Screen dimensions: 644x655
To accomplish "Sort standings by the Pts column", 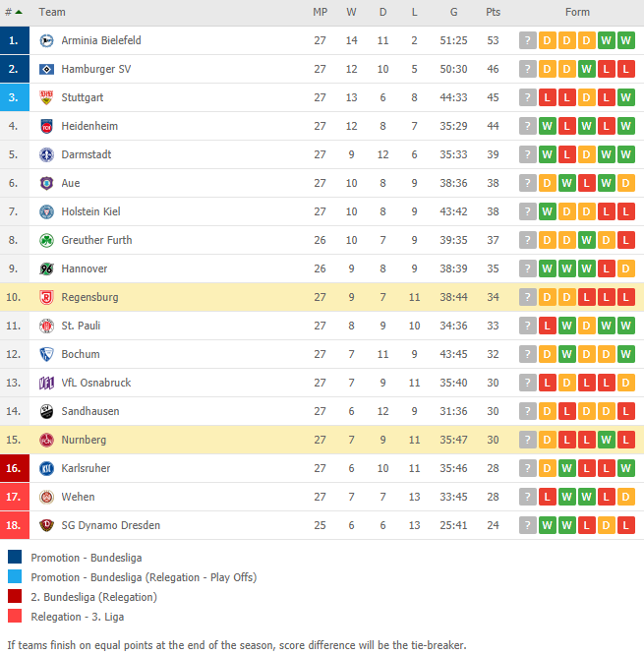I will (493, 12).
